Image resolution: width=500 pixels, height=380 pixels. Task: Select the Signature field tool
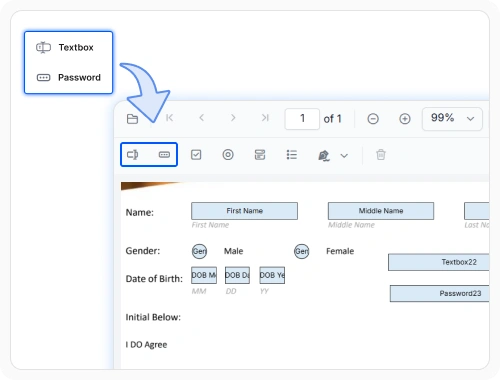pyautogui.click(x=324, y=155)
